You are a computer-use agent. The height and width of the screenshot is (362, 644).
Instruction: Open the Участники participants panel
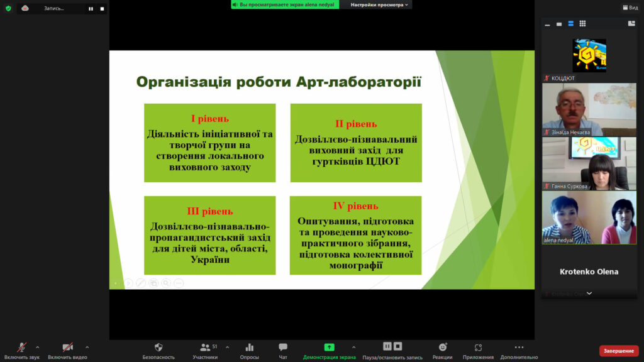[205, 347]
